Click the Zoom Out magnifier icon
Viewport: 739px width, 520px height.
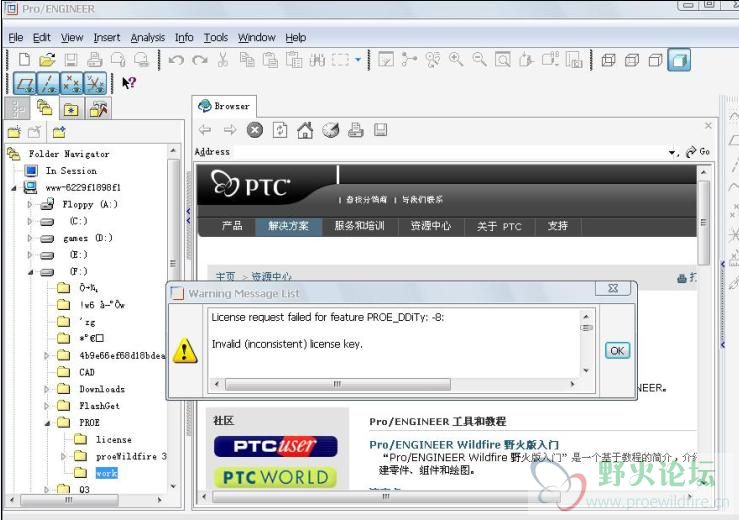[x=479, y=59]
